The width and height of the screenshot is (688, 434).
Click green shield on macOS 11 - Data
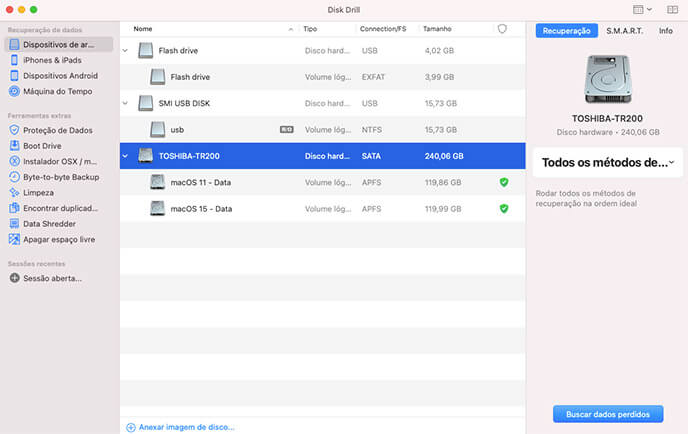click(504, 182)
